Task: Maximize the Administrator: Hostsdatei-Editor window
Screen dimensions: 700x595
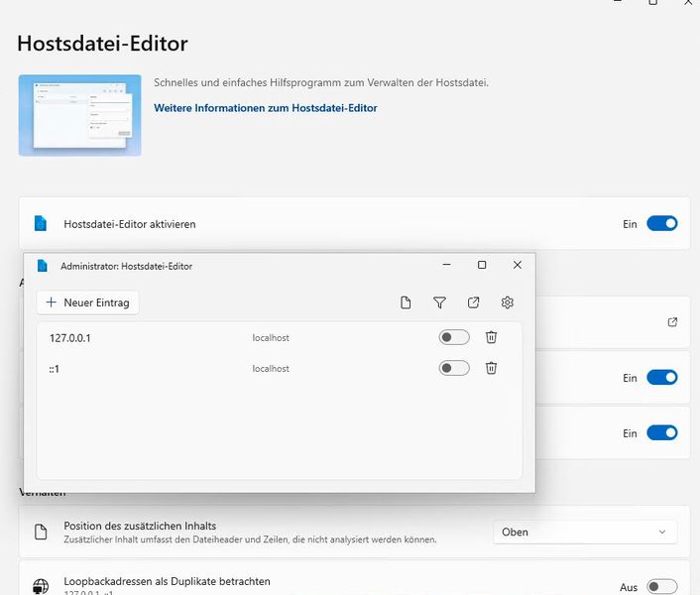Action: coord(482,265)
